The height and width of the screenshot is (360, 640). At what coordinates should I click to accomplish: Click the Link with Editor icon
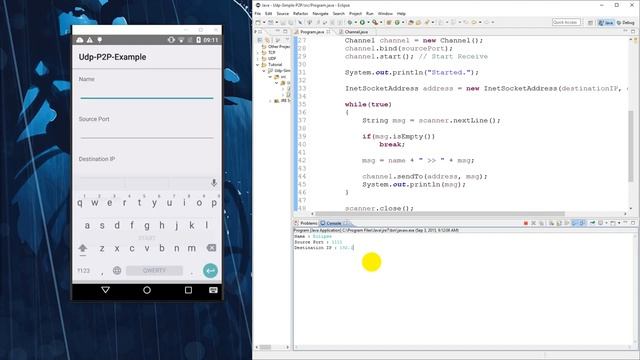pos(268,40)
